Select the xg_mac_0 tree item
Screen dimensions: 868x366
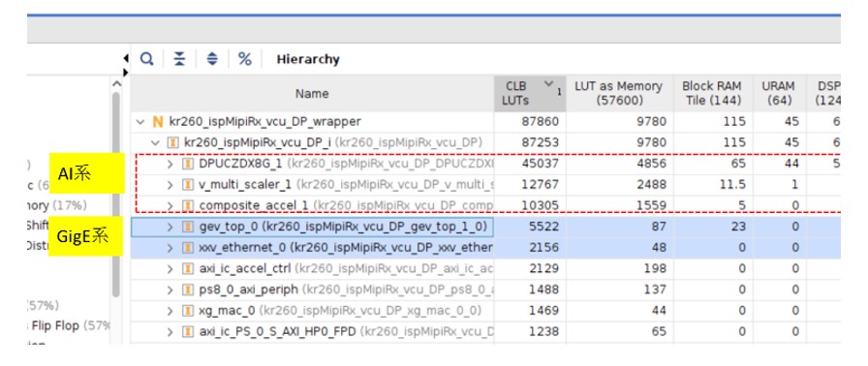point(227,311)
